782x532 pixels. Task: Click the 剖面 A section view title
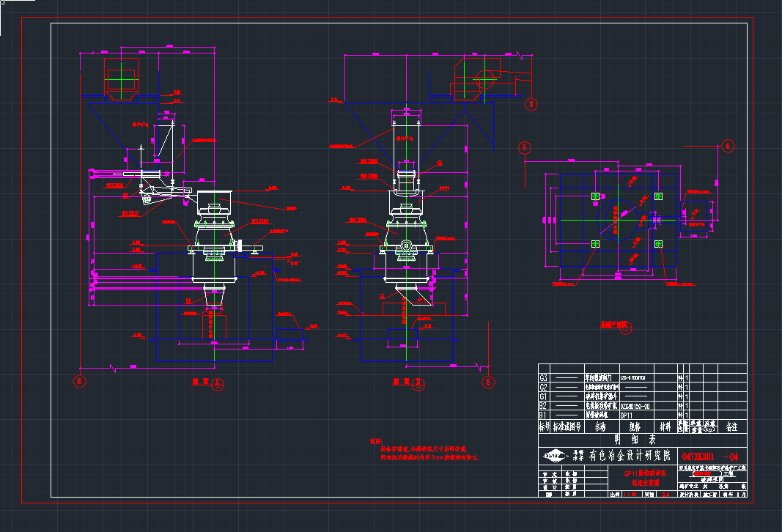pos(207,383)
